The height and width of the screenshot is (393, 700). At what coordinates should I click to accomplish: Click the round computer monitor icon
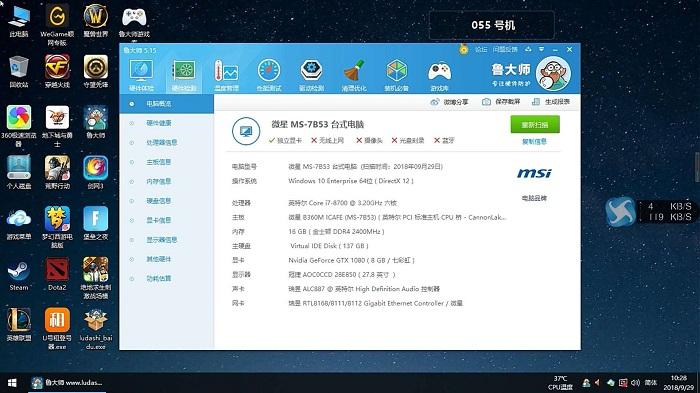click(246, 131)
